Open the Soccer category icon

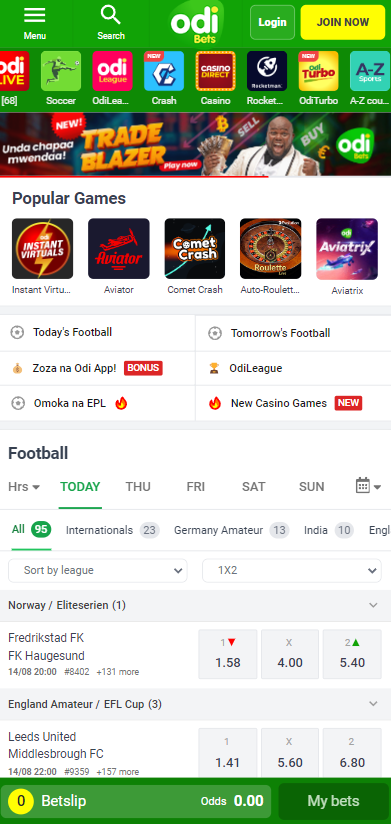click(61, 71)
